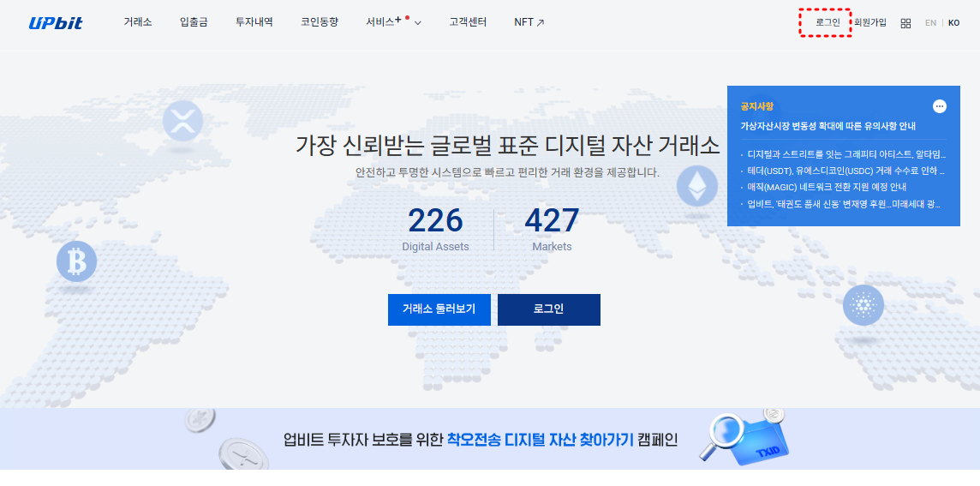Click the Cardano coin icon
Screen dimensions: 980x486
click(863, 305)
